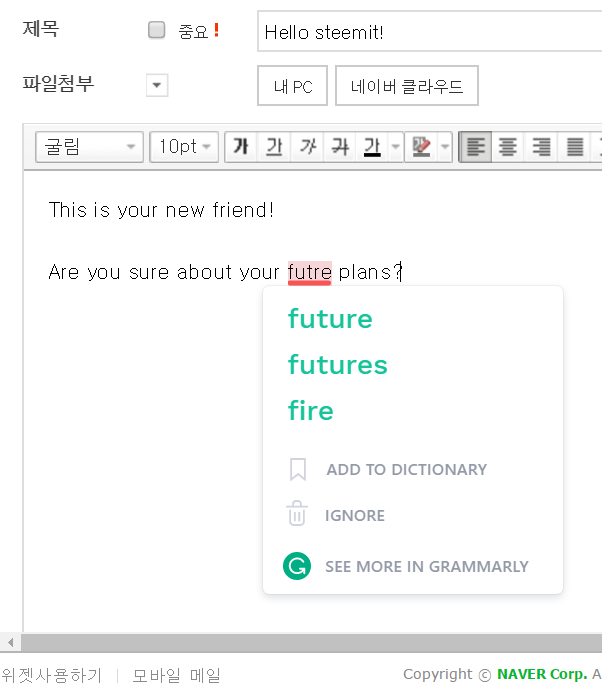Select Add to Dictionary option
The width and height of the screenshot is (602, 692).
coord(406,470)
